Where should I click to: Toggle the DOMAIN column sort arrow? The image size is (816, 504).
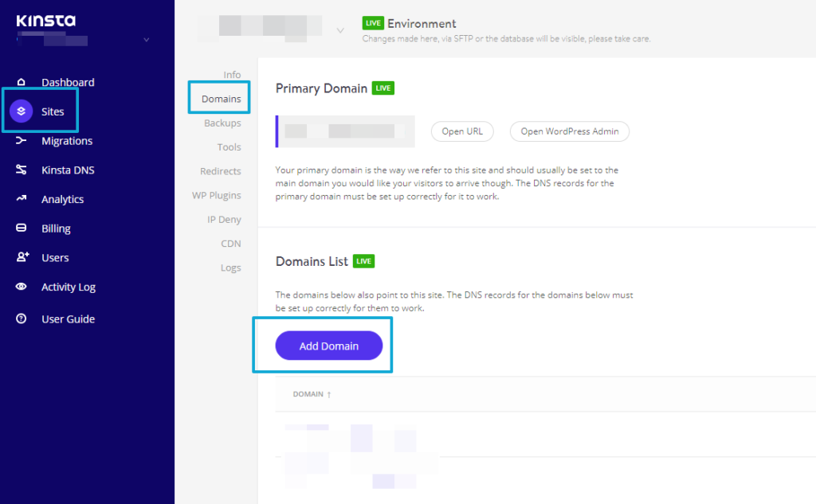pos(330,394)
